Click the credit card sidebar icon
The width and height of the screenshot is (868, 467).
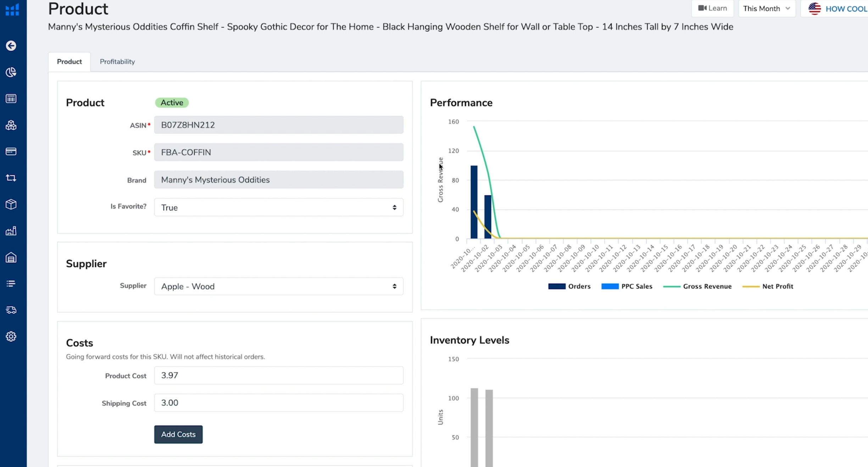(11, 151)
